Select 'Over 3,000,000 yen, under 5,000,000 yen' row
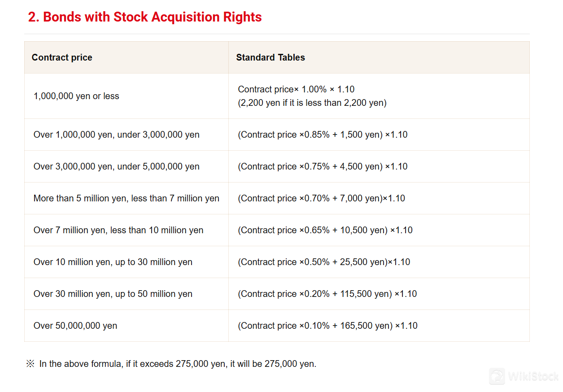The image size is (563, 392). pyautogui.click(x=117, y=166)
